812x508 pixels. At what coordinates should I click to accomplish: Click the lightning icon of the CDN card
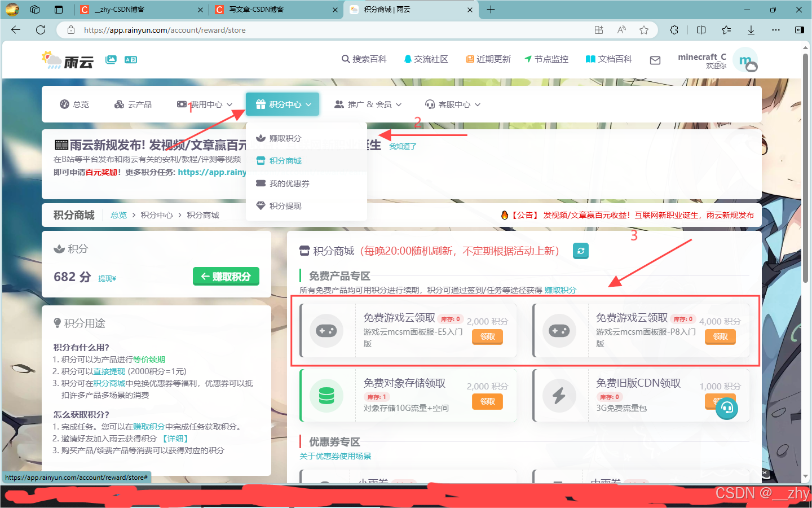click(559, 396)
